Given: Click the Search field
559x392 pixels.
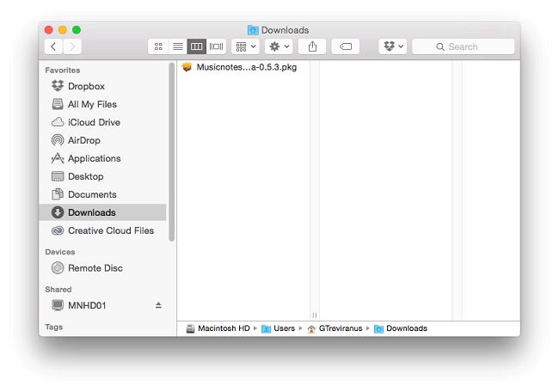Looking at the screenshot, I should coord(463,46).
